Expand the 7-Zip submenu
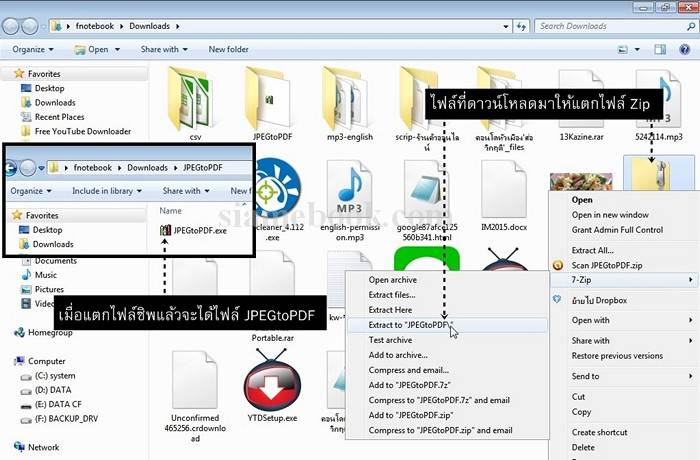This screenshot has width=700, height=460. point(624,280)
